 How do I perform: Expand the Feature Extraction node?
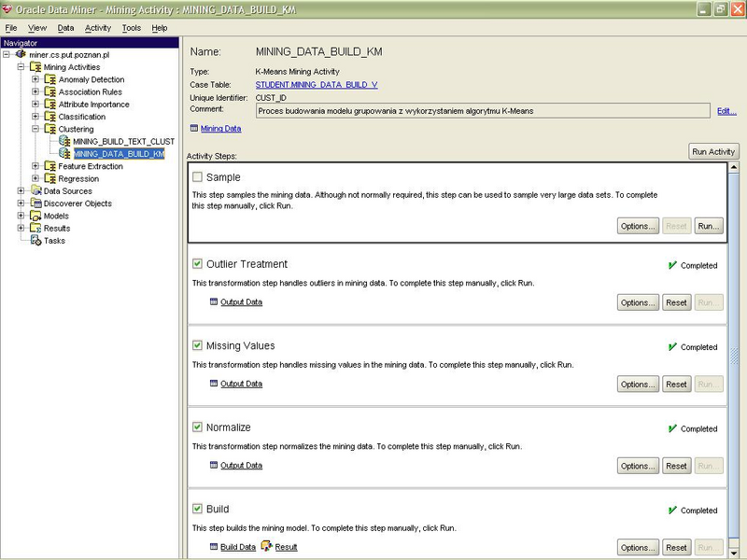(x=35, y=166)
